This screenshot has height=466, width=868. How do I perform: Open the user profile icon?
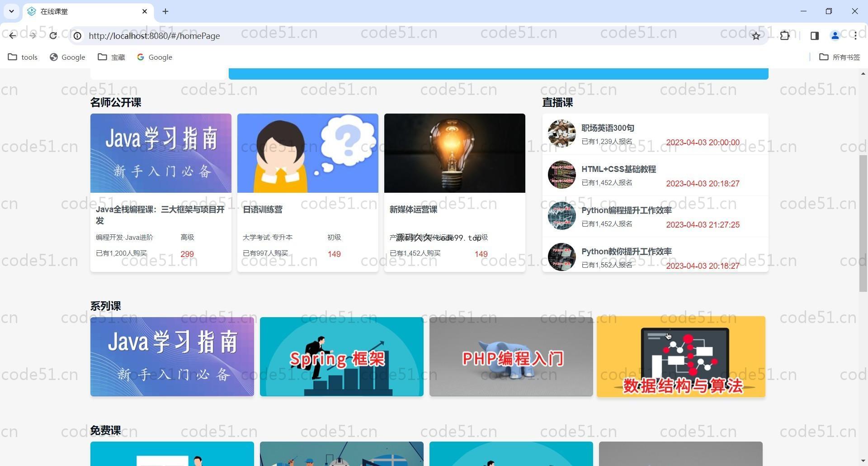click(835, 36)
